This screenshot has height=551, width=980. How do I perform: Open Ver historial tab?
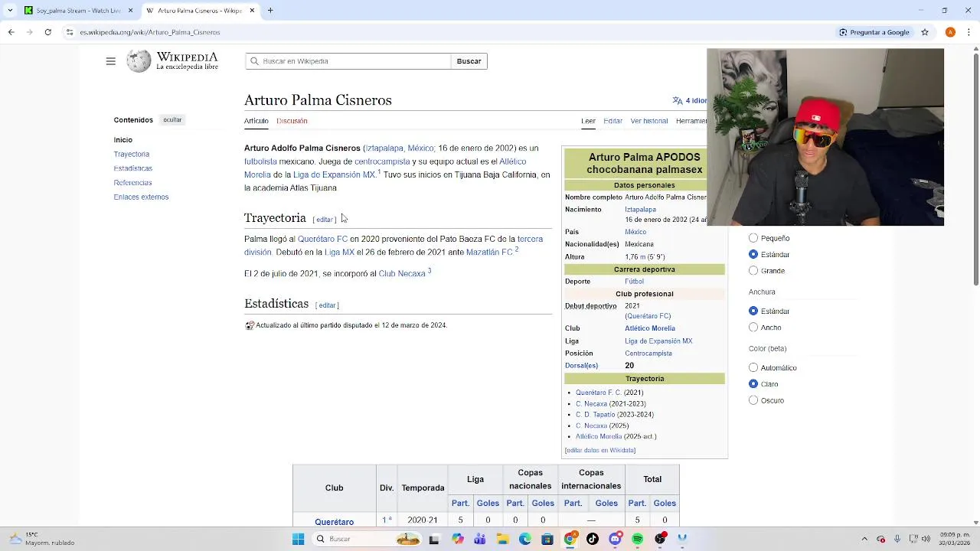click(x=649, y=121)
